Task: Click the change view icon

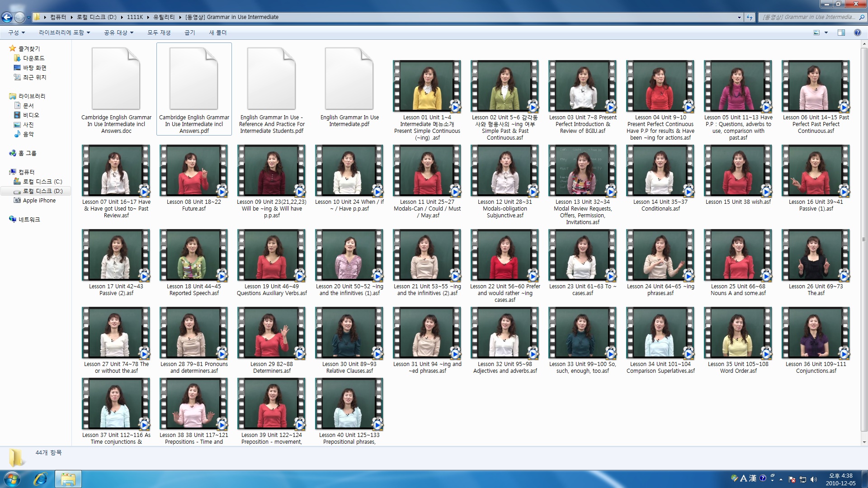Action: coord(816,33)
